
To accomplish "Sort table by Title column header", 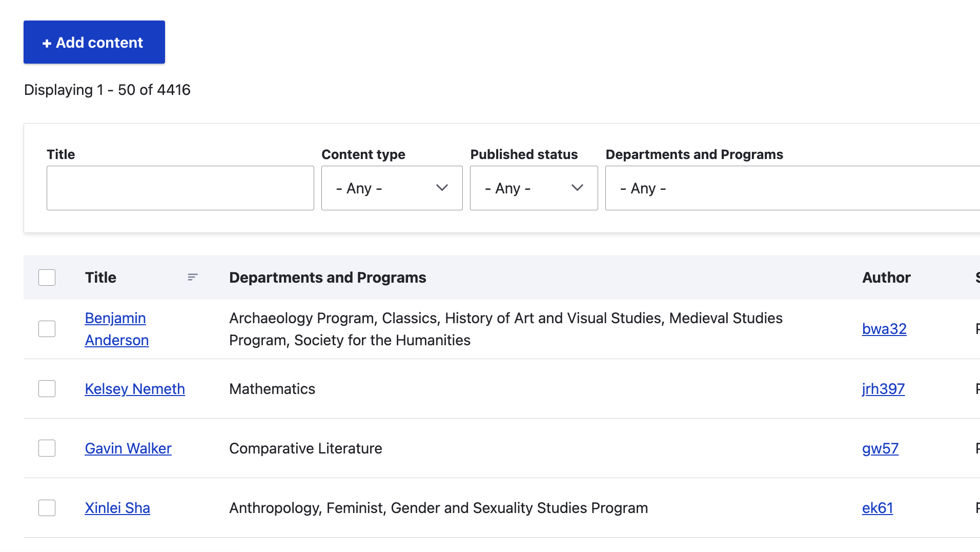I will pos(100,278).
